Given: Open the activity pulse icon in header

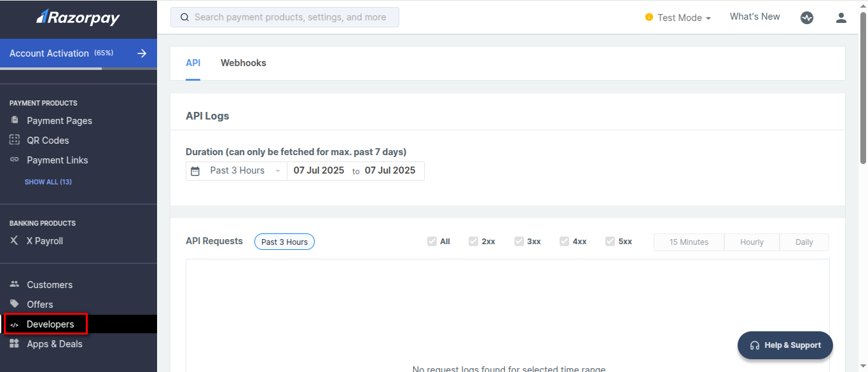Looking at the screenshot, I should tap(807, 18).
